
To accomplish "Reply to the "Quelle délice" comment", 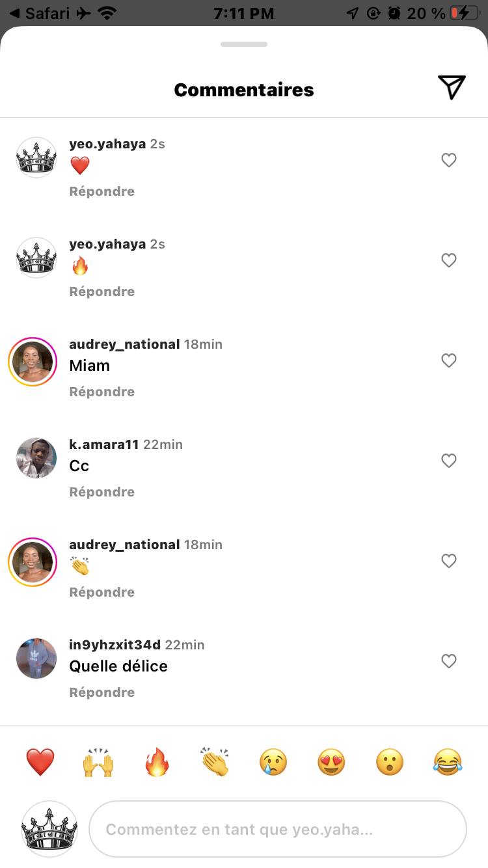I will (x=102, y=692).
